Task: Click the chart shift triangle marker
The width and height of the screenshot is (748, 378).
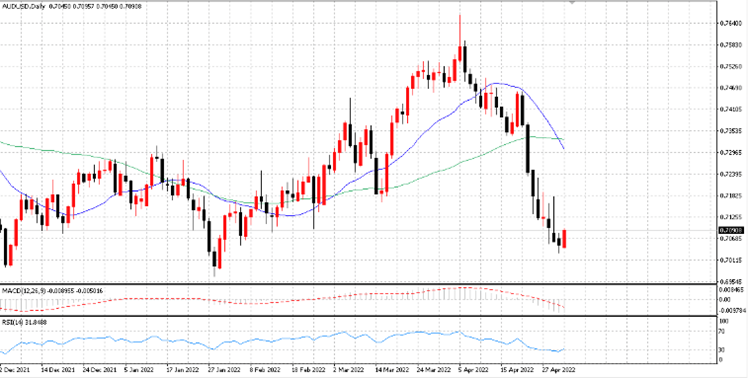Action: pyautogui.click(x=572, y=2)
